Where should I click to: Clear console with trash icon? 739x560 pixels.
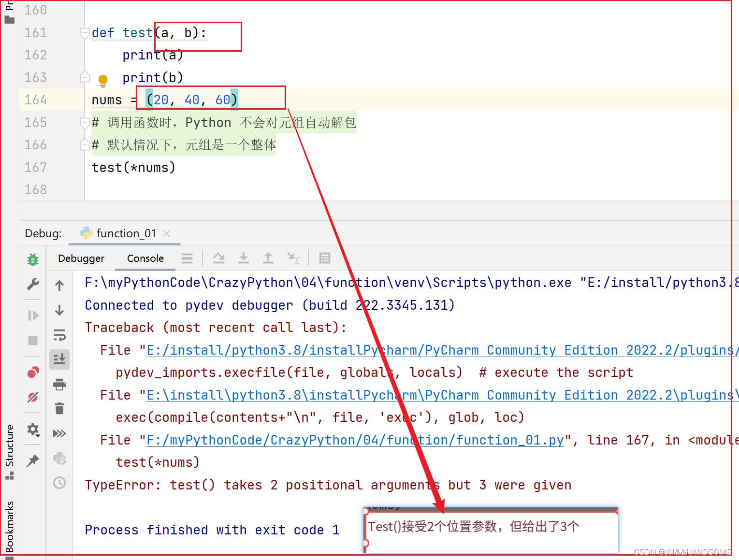(x=59, y=409)
